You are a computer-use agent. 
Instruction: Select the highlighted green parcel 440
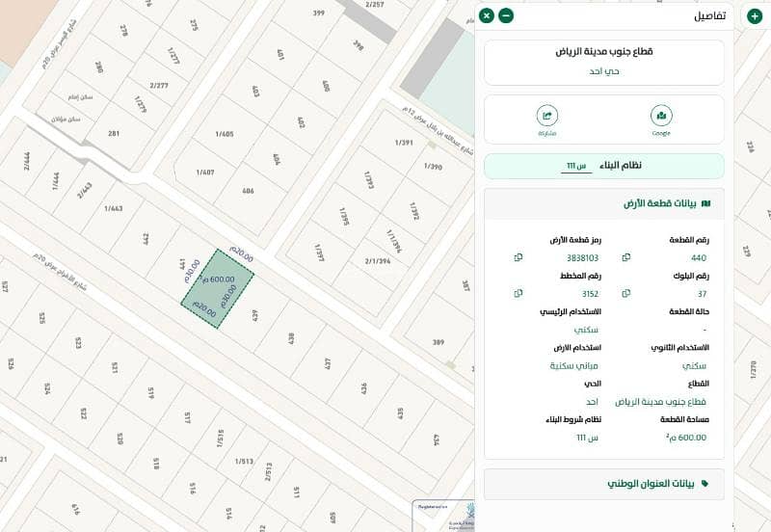click(218, 289)
